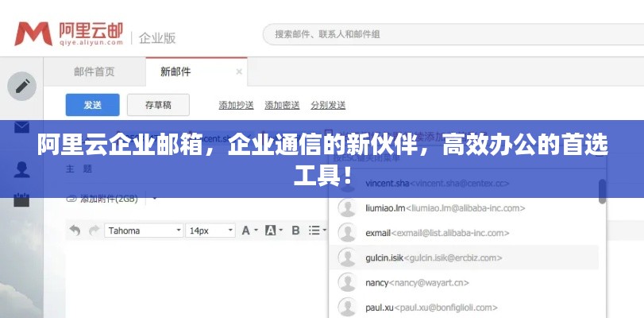Viewport: 644px width, 318px height.
Task: Redo the edit in editor toolbar
Action: (94, 231)
